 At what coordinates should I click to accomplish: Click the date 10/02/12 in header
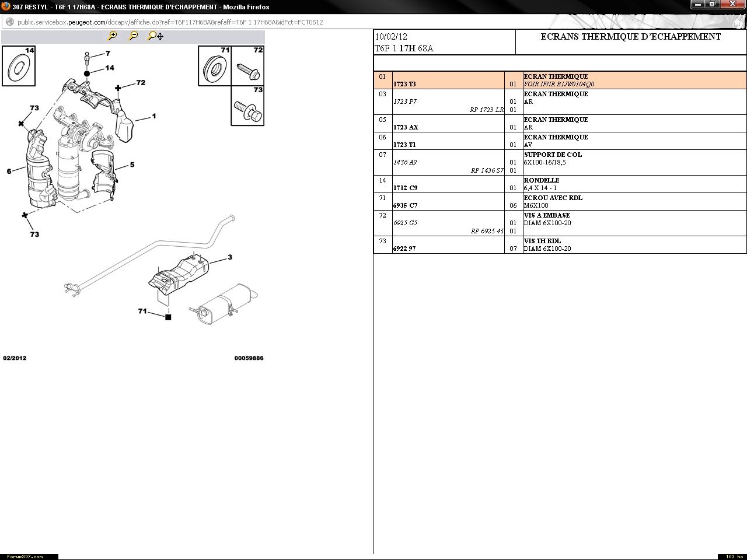[391, 37]
